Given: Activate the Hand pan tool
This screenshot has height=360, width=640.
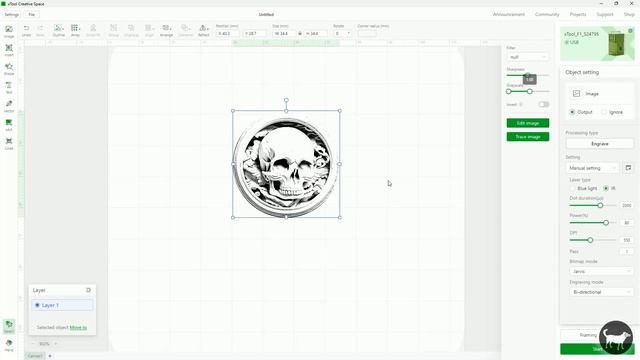Looking at the screenshot, I should 9,345.
